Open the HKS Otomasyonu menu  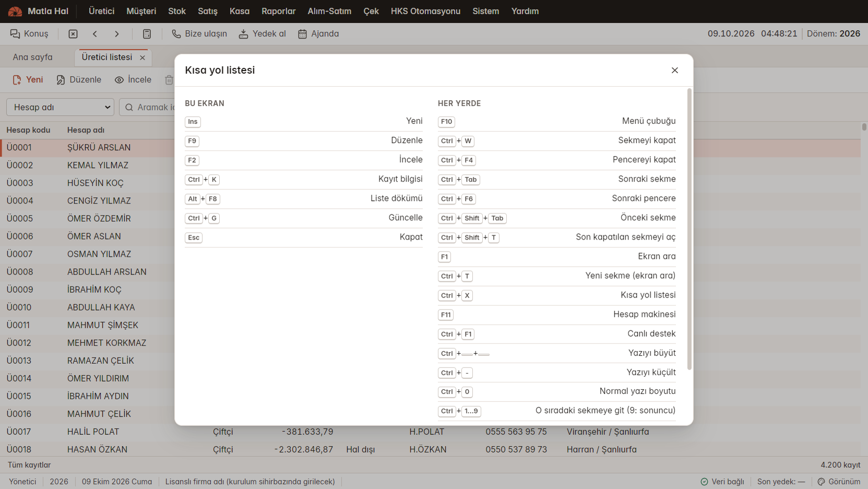tap(425, 11)
